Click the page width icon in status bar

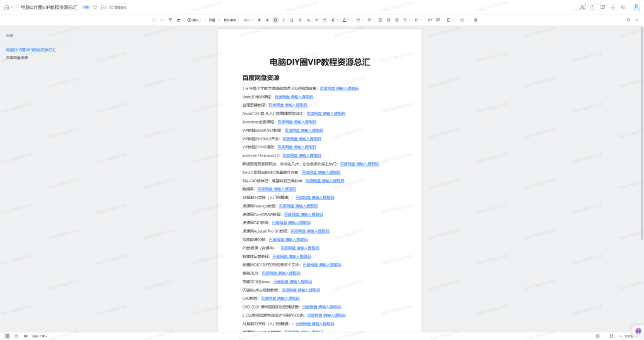point(25,336)
